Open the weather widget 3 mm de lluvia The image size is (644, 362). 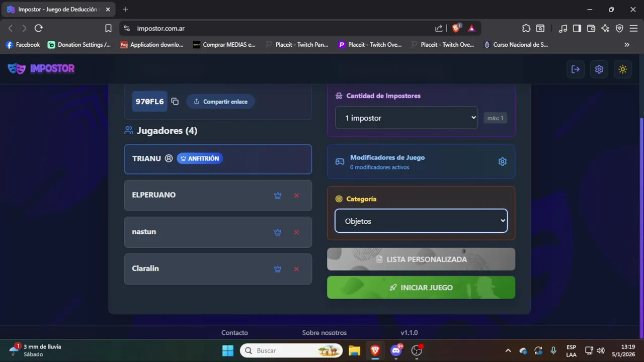[x=35, y=350]
